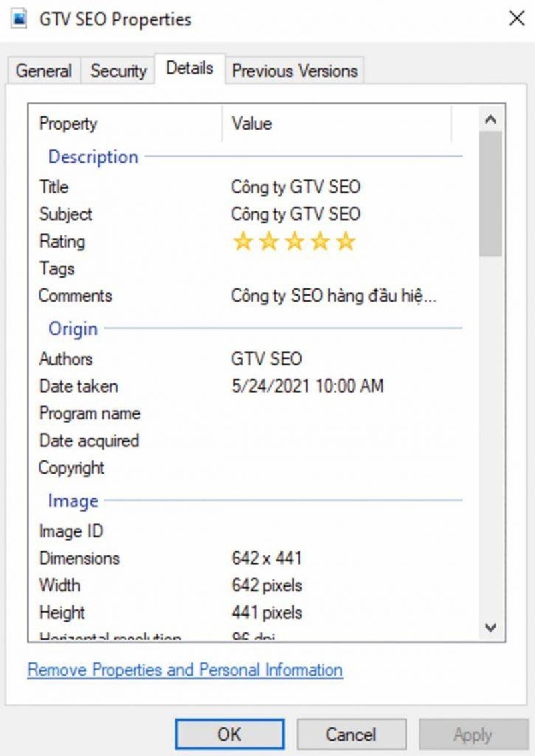Image resolution: width=535 pixels, height=756 pixels.
Task: Switch to the General tab
Action: (x=44, y=71)
